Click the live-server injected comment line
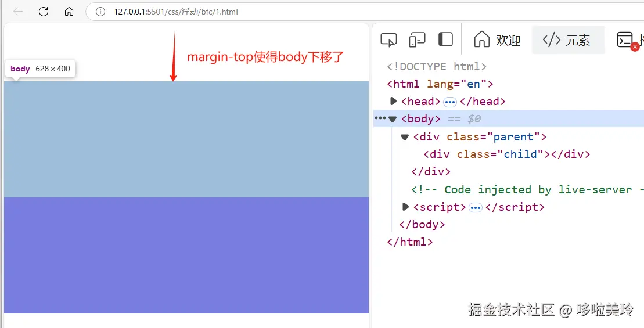644x328 pixels. 527,189
